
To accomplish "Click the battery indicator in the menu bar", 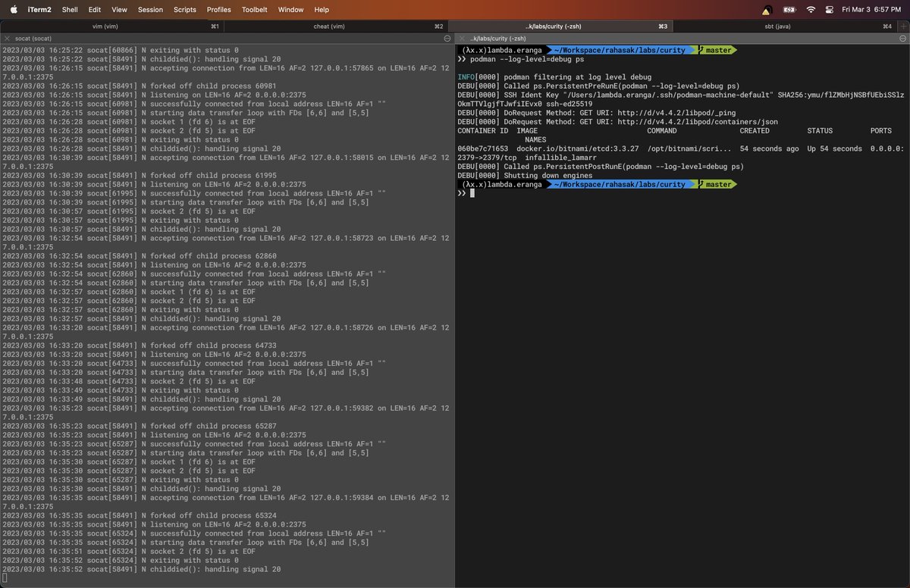I will [789, 10].
